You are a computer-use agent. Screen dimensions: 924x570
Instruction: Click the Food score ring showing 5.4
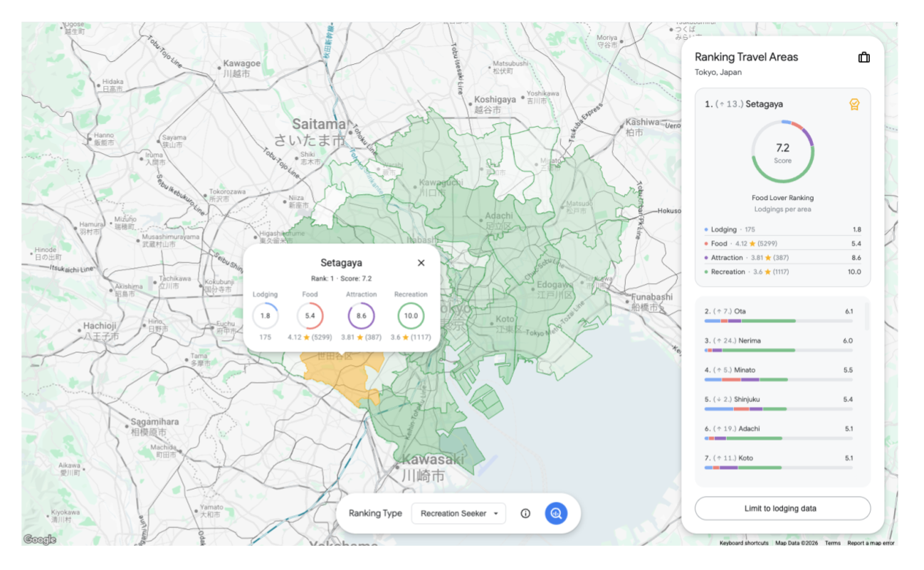point(310,315)
